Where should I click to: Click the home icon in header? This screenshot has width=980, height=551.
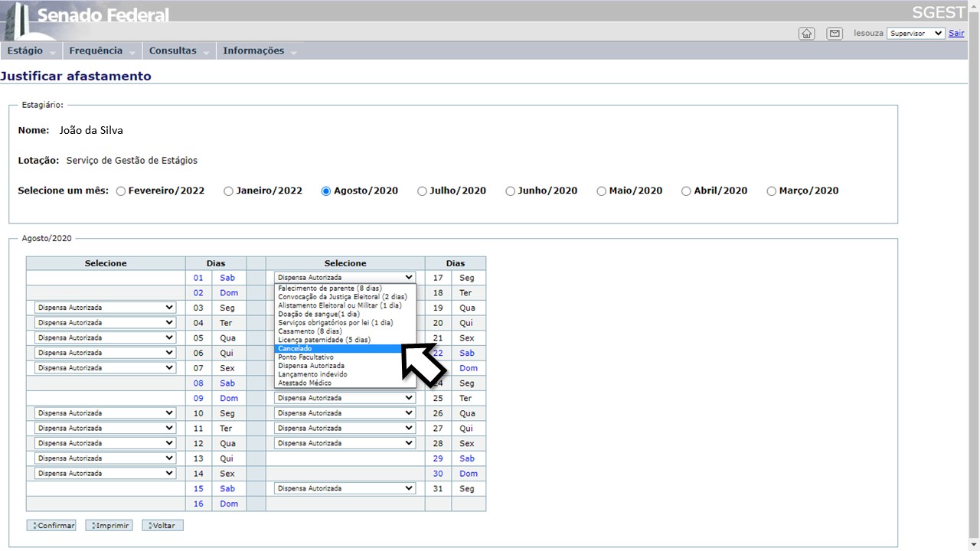coord(806,34)
